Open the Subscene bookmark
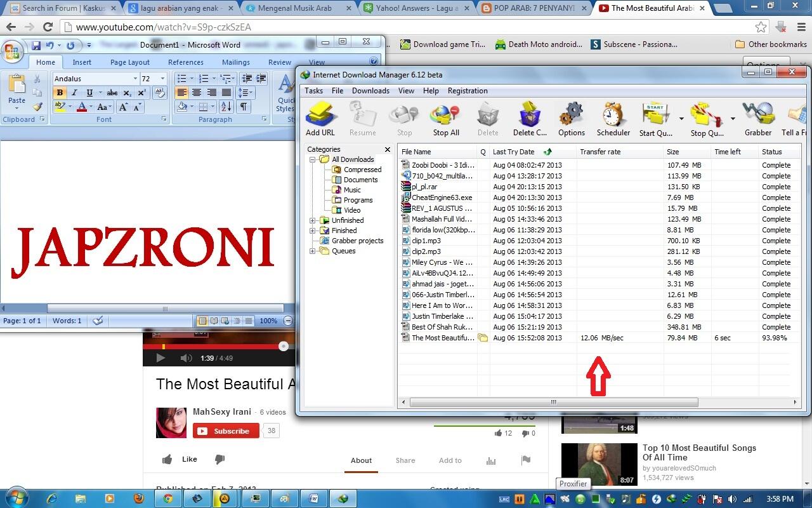Image resolution: width=812 pixels, height=508 pixels. pos(634,44)
